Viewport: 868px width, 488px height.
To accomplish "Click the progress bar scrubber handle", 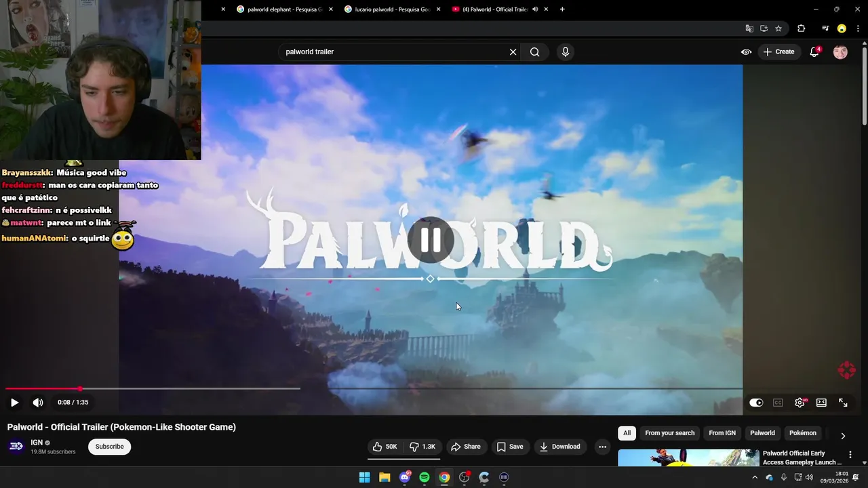I will click(80, 388).
